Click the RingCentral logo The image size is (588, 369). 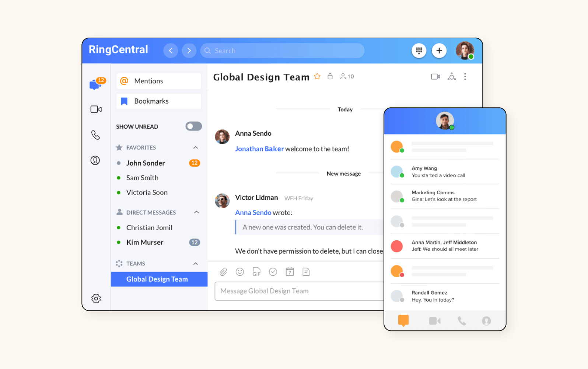click(x=118, y=49)
